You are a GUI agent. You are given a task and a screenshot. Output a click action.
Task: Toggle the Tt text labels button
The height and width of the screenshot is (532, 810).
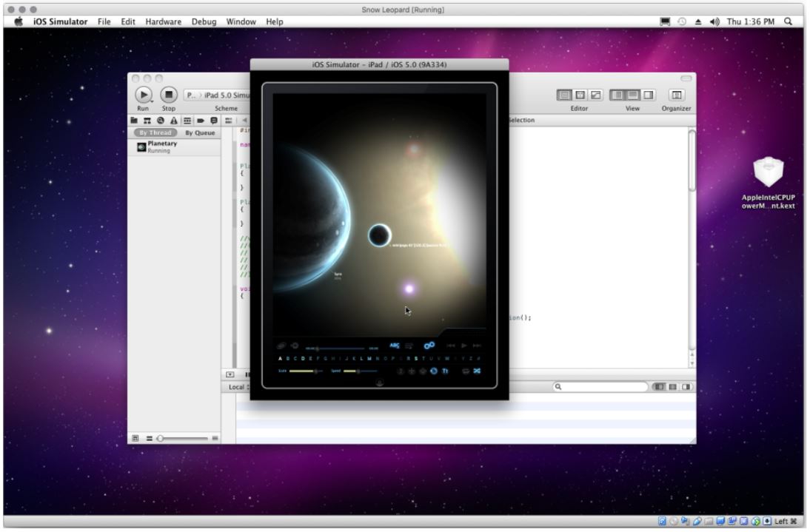click(445, 371)
